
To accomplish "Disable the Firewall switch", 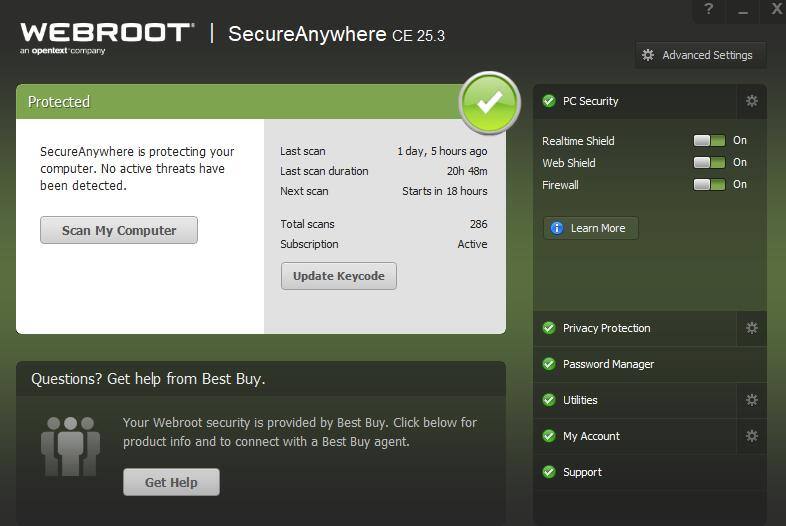I will [710, 185].
